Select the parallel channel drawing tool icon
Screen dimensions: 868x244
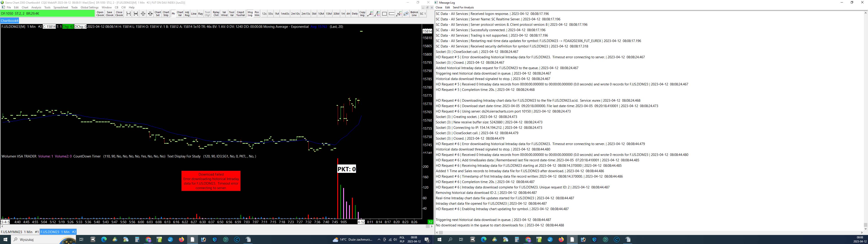click(406, 14)
